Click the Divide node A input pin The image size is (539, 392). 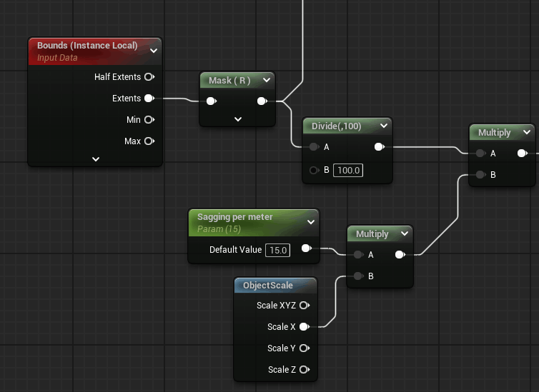point(314,147)
